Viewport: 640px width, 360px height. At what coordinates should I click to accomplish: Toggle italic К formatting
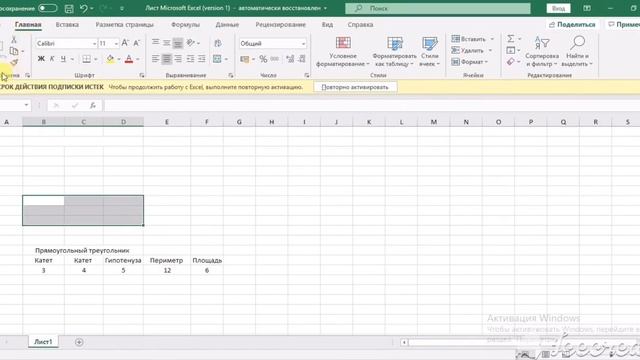point(52,59)
